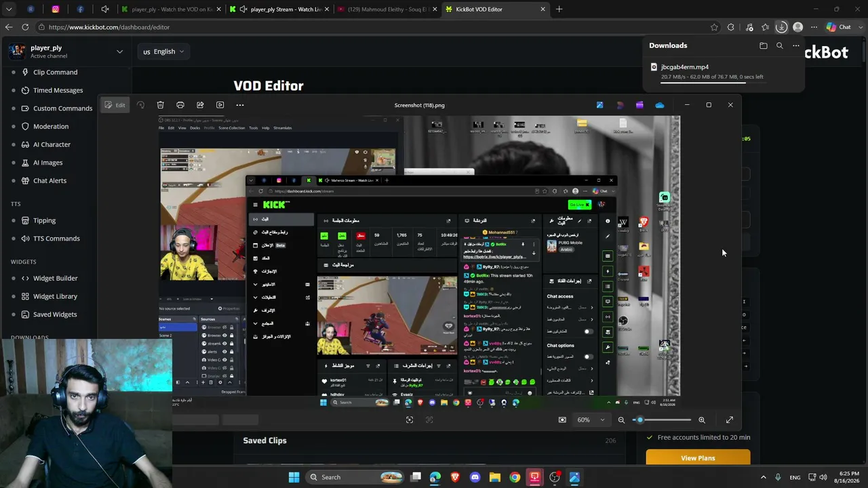
Task: Open the pinned Facebook tab
Action: click(x=80, y=9)
